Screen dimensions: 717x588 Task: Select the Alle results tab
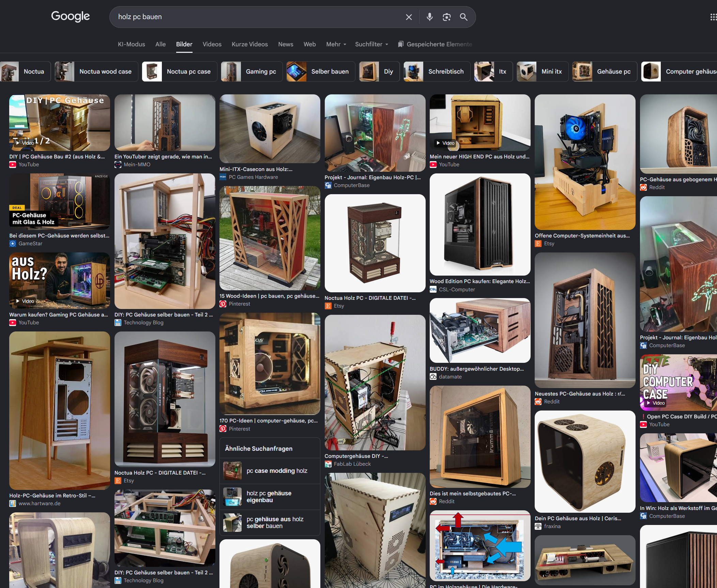pyautogui.click(x=161, y=44)
